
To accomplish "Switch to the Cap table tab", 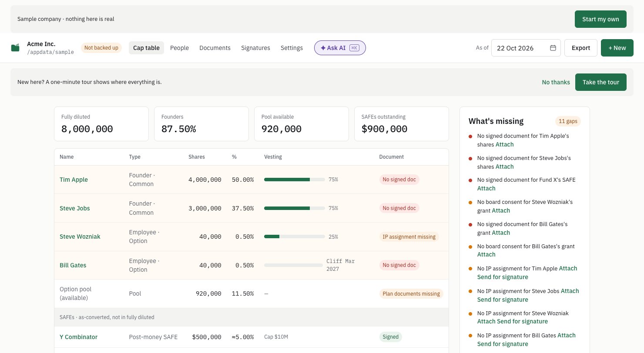I will point(146,48).
